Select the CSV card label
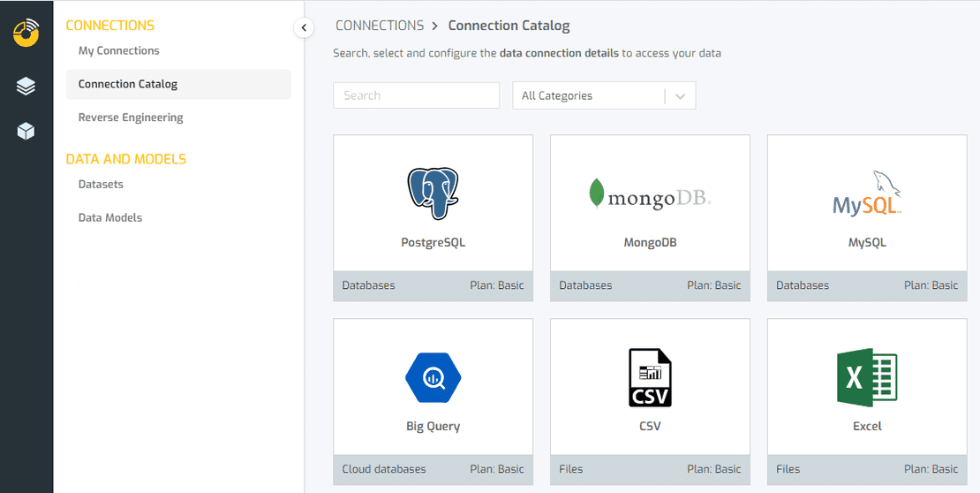 point(650,427)
